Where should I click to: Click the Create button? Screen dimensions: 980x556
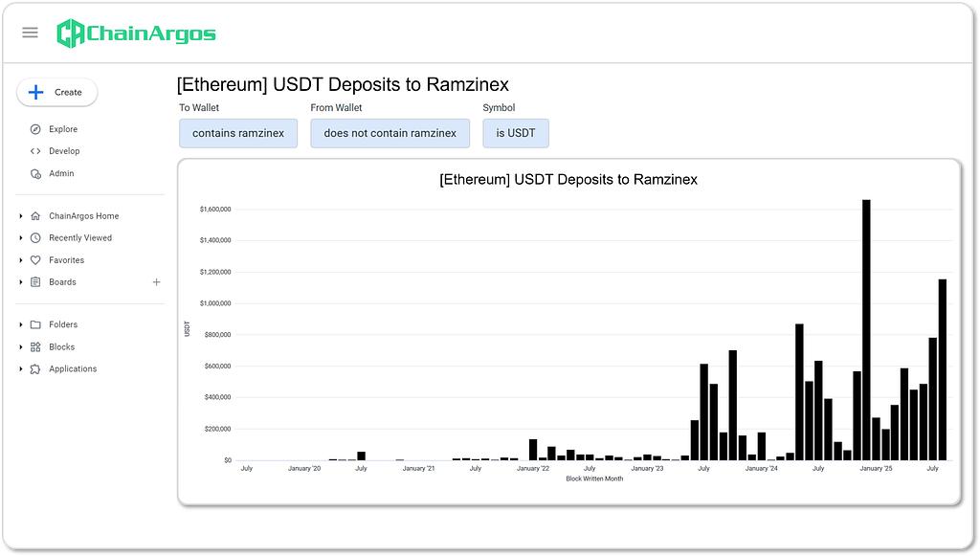coord(56,93)
